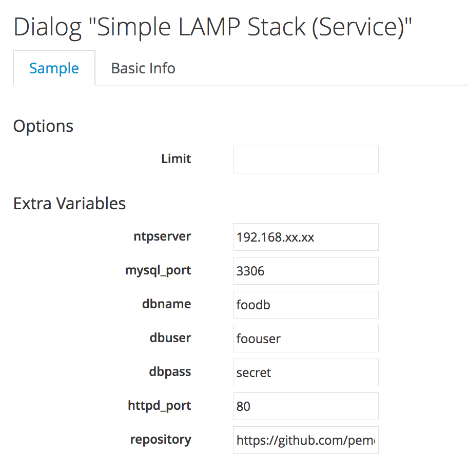
Task: Click the repository URL input field
Action: coord(305,440)
